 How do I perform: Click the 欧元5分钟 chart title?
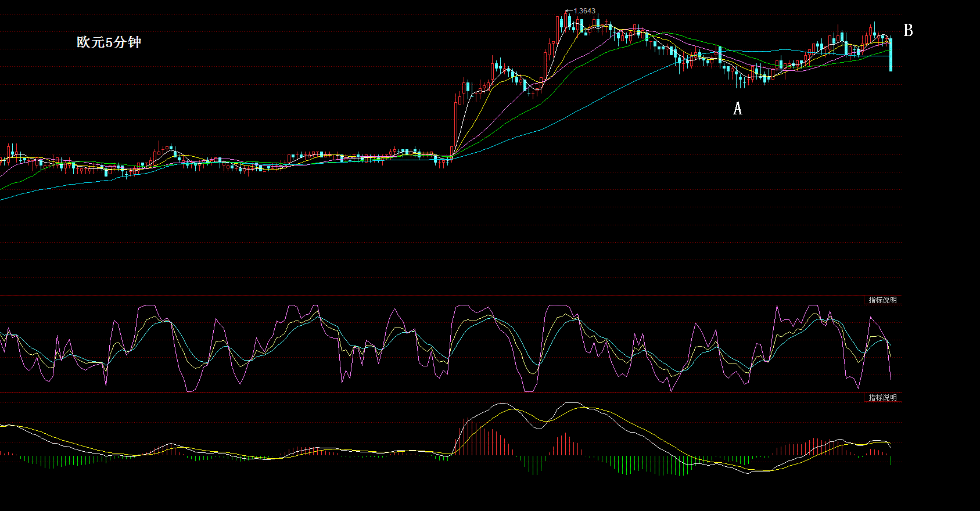109,42
